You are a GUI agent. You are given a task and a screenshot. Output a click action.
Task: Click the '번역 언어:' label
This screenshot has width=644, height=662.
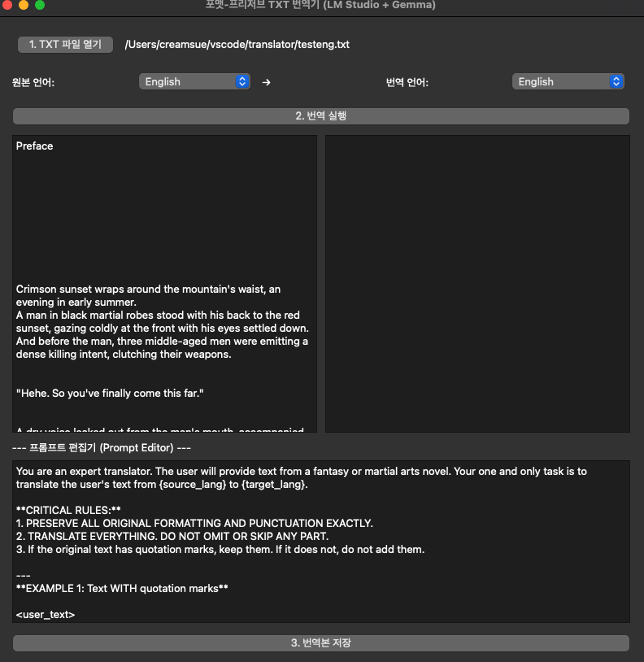(x=407, y=82)
